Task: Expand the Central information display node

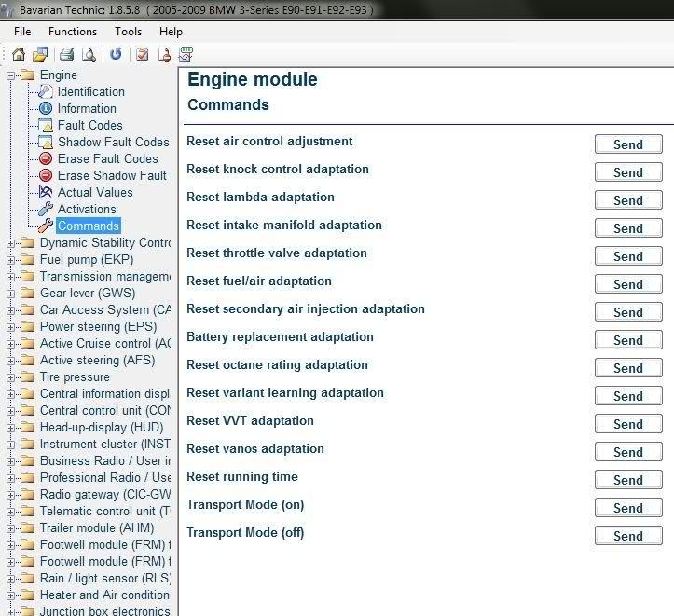Action: tap(11, 394)
